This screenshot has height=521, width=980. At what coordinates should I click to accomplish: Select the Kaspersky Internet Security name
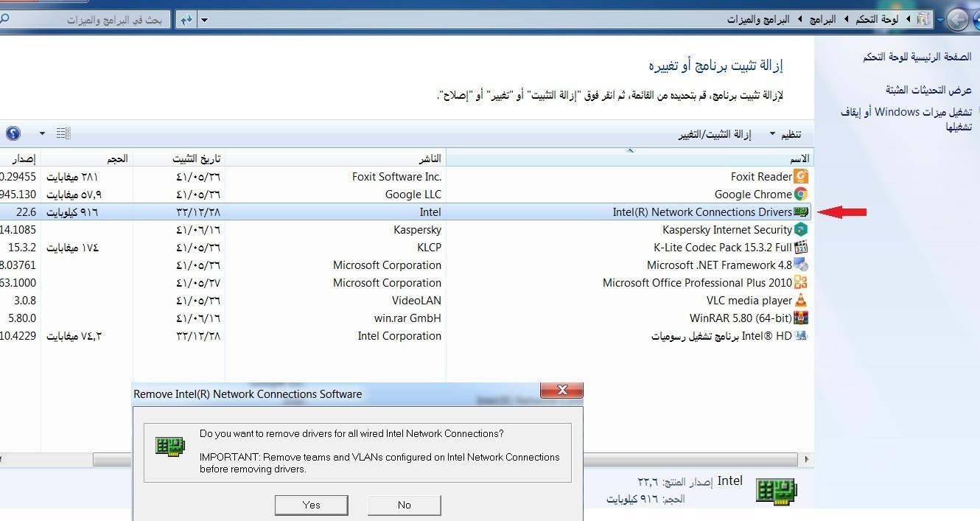click(x=727, y=230)
